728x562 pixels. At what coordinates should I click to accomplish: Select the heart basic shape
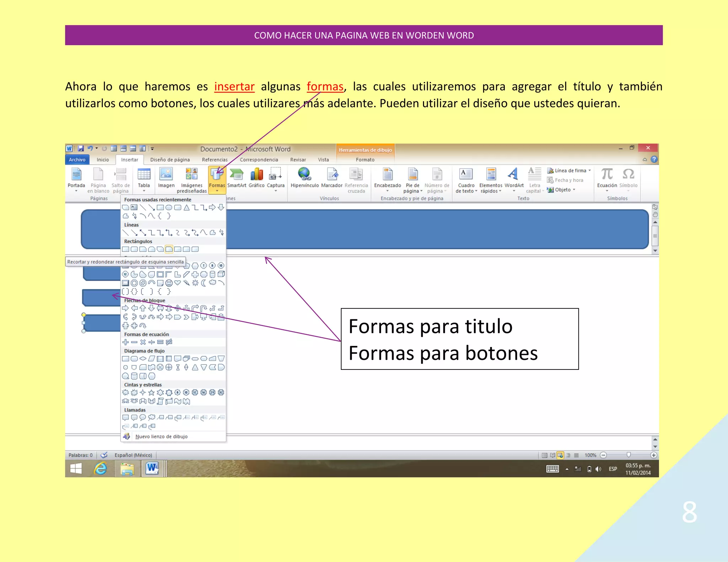click(177, 283)
